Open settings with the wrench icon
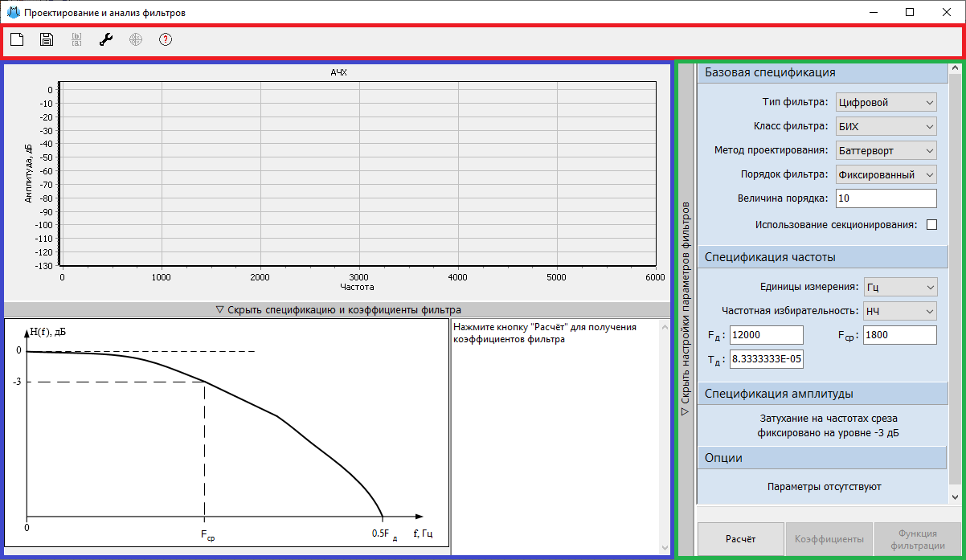Image resolution: width=966 pixels, height=560 pixels. point(106,39)
